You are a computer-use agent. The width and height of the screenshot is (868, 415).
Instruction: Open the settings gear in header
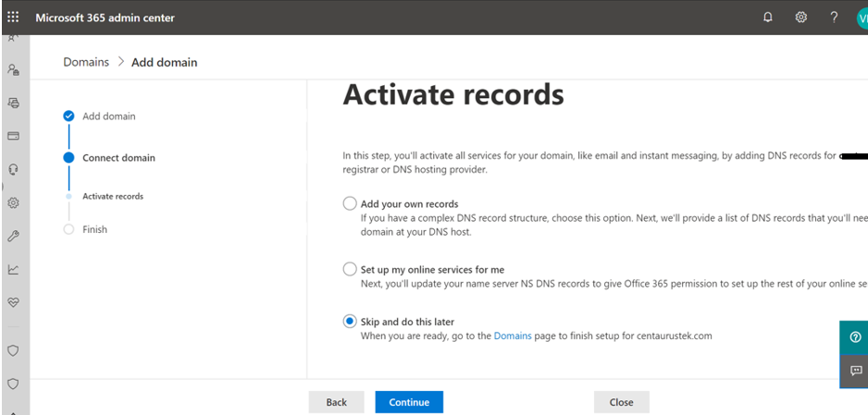pos(800,18)
